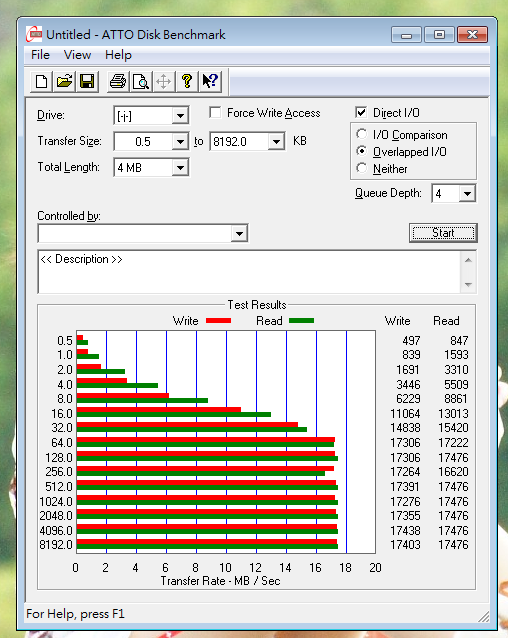Open the Drive dropdown list
Screen dimensions: 508x638
pos(180,116)
